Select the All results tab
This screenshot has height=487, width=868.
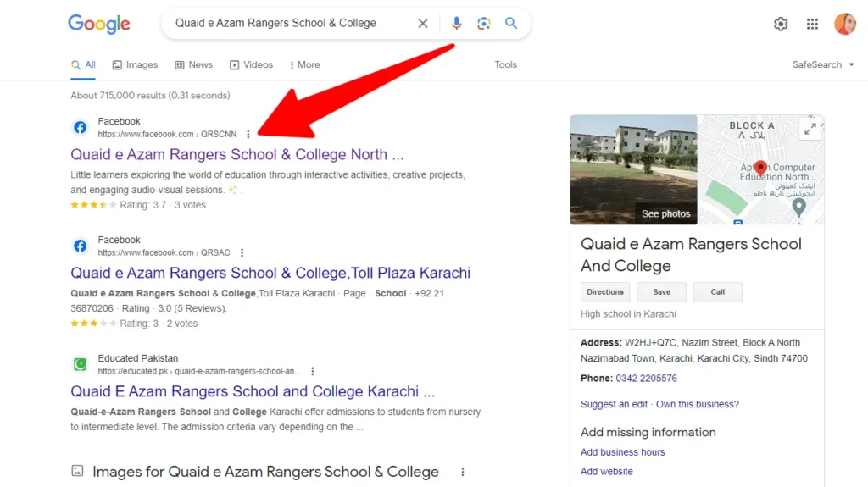point(83,64)
